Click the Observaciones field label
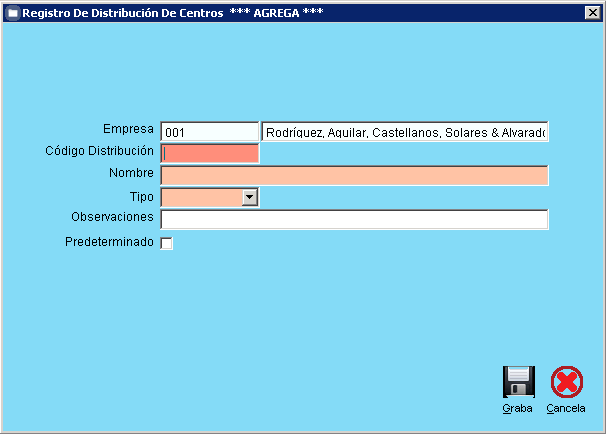This screenshot has height=434, width=606. (112, 217)
